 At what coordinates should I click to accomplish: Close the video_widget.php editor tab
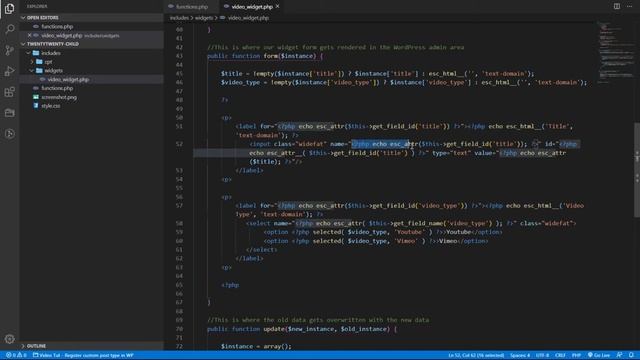278,7
